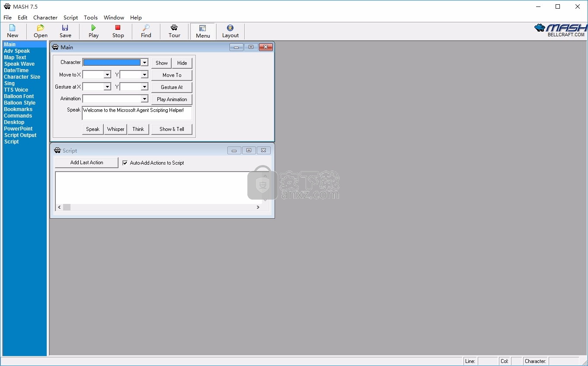
Task: Select Bookmarks in the sidebar
Action: point(18,109)
